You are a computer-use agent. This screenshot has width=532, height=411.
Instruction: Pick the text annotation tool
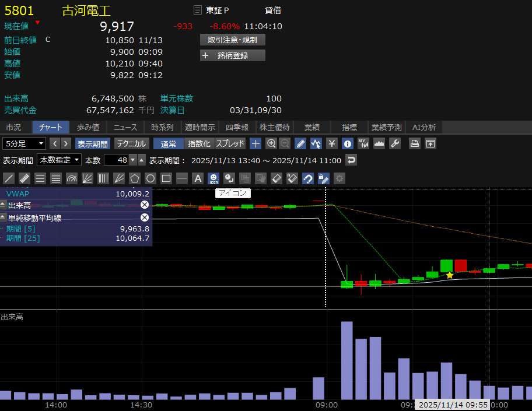pos(198,178)
